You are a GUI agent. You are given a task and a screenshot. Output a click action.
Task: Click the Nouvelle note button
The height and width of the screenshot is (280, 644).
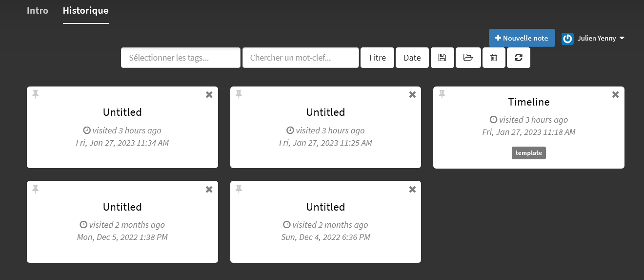pyautogui.click(x=522, y=38)
